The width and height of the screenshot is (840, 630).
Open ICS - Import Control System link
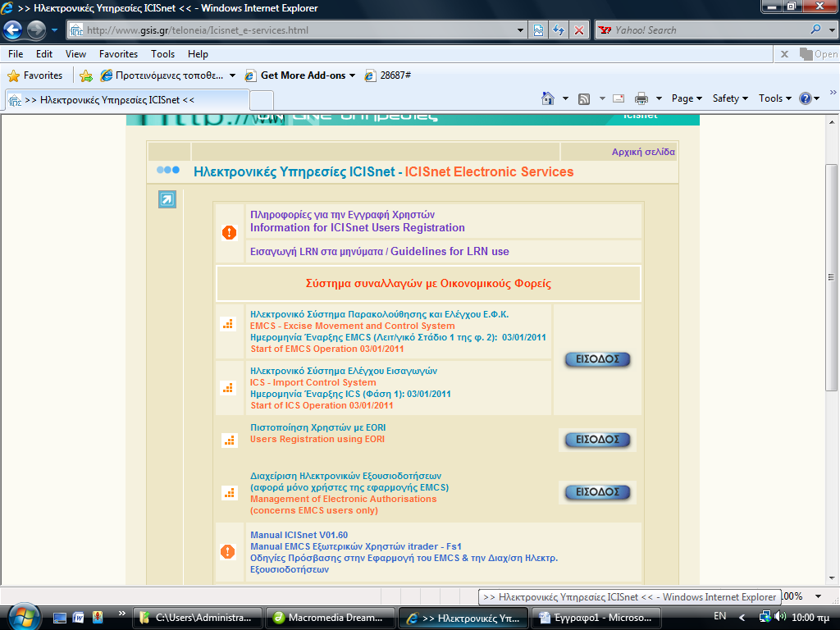(x=313, y=382)
